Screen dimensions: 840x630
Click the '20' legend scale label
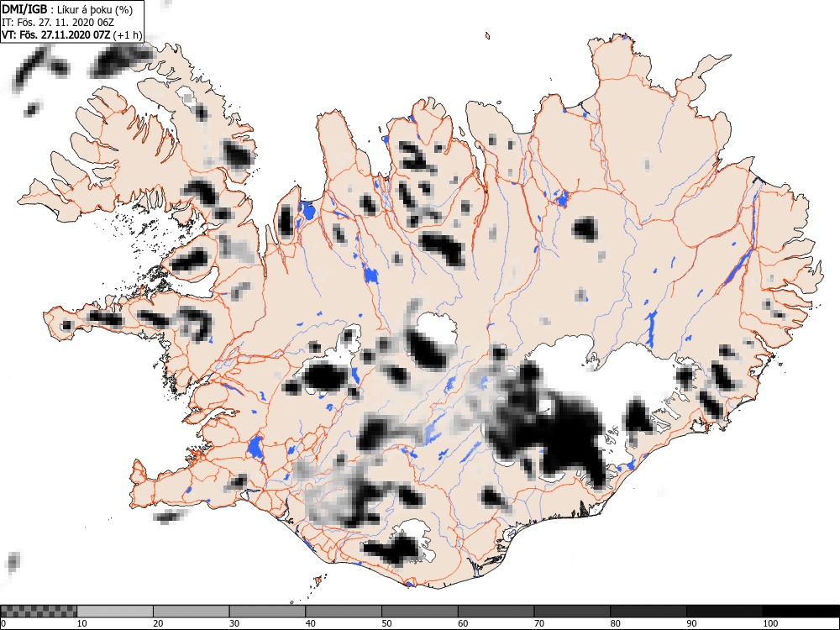(x=158, y=623)
